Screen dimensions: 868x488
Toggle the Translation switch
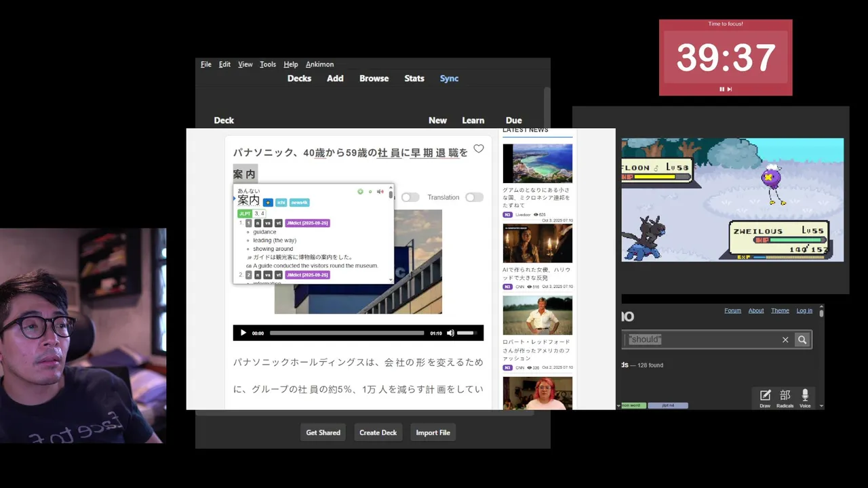click(474, 197)
